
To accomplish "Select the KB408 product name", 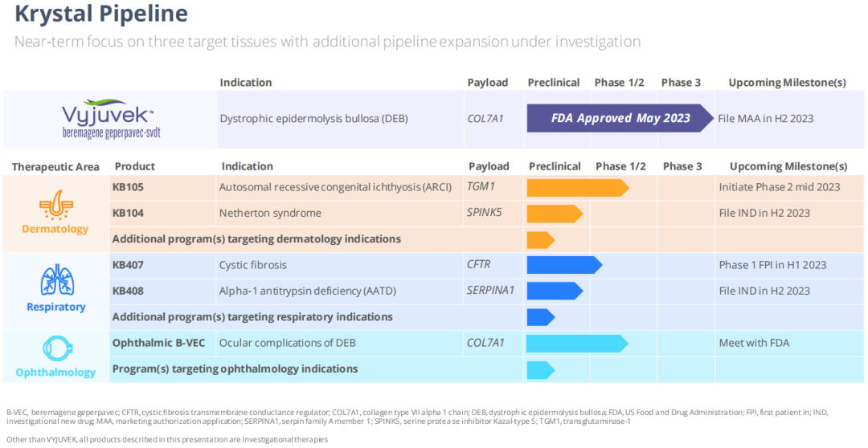I will [128, 291].
